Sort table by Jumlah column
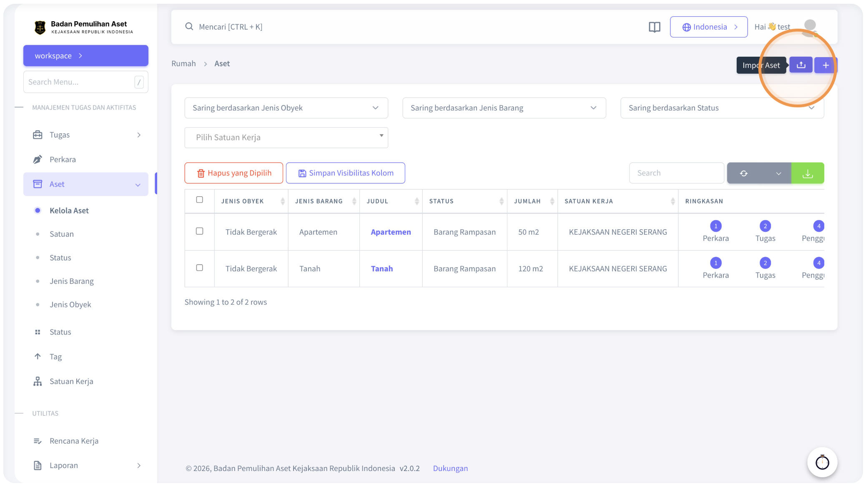 (x=532, y=201)
